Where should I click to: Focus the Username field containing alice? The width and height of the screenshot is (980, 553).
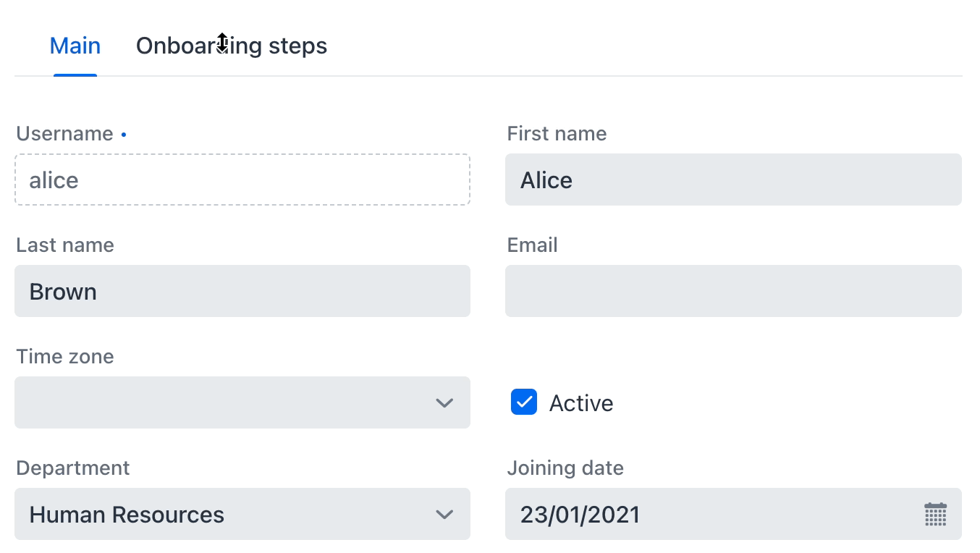pyautogui.click(x=242, y=180)
